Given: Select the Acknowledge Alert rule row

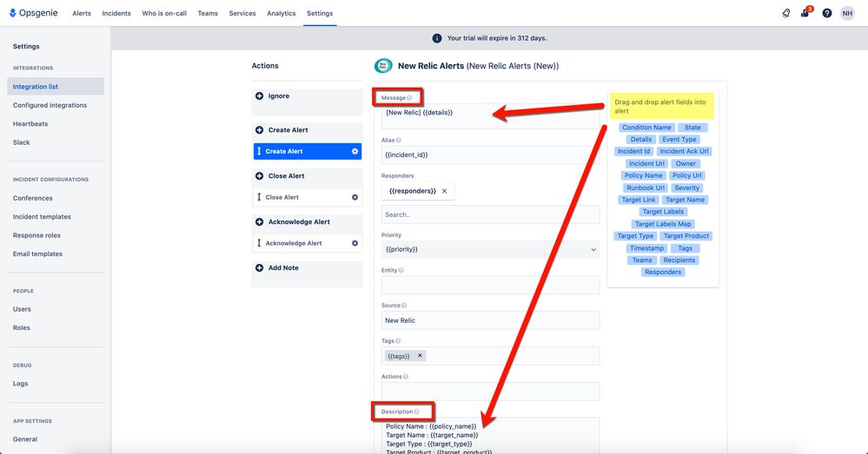Looking at the screenshot, I should tap(308, 243).
